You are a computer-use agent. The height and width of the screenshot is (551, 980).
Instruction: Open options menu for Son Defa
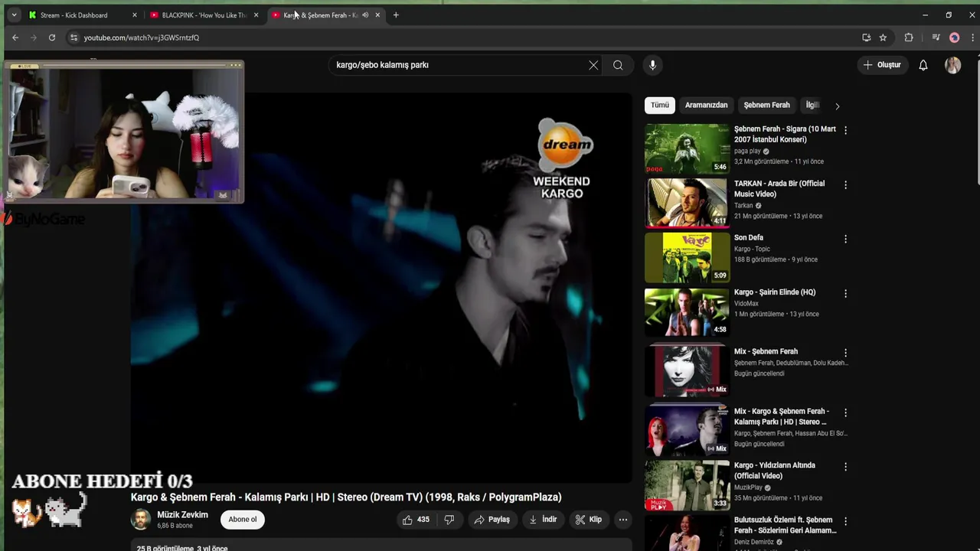coord(845,240)
